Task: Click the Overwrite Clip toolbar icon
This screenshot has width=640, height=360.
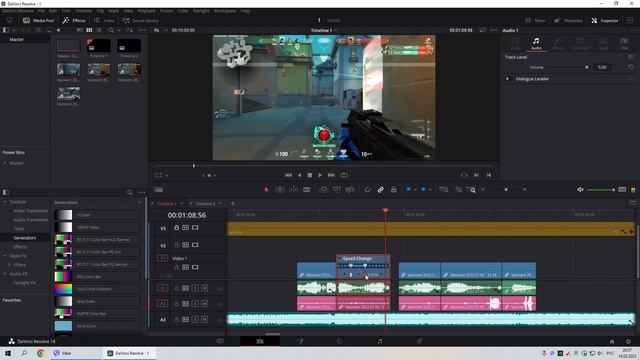Action: pyautogui.click(x=336, y=189)
